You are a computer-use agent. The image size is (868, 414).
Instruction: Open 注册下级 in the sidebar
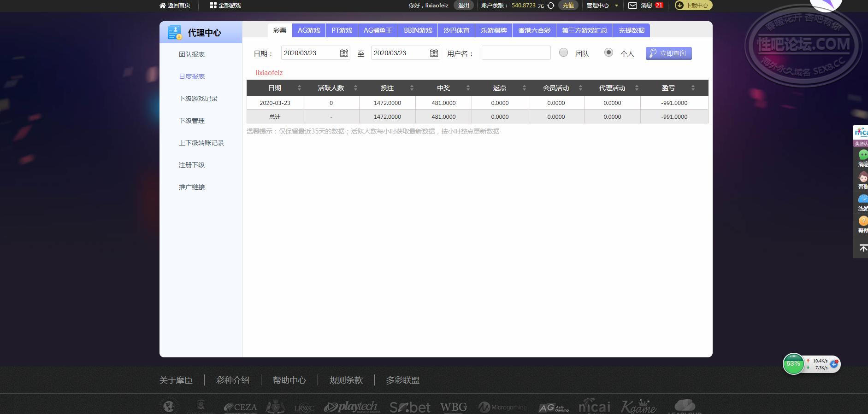(192, 165)
